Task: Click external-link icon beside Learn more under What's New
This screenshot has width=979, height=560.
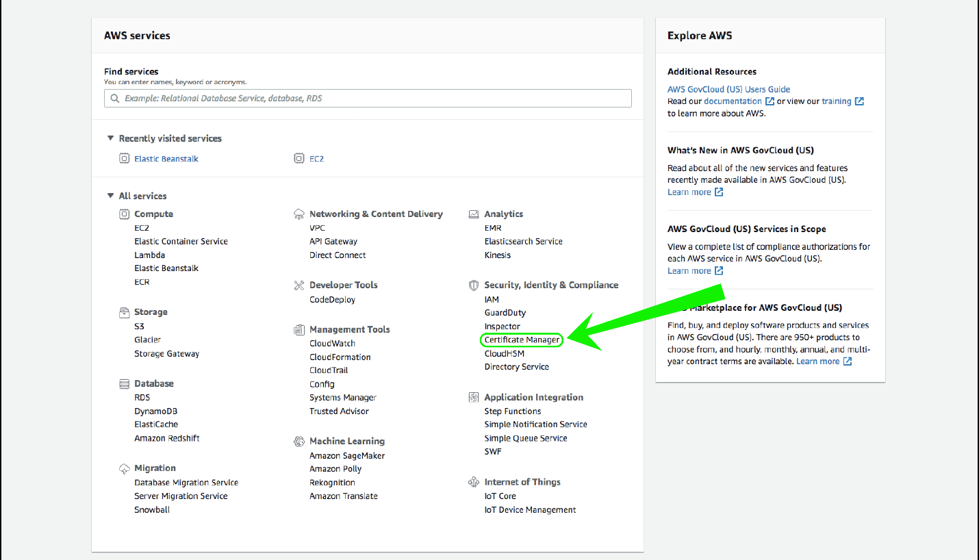Action: point(719,192)
